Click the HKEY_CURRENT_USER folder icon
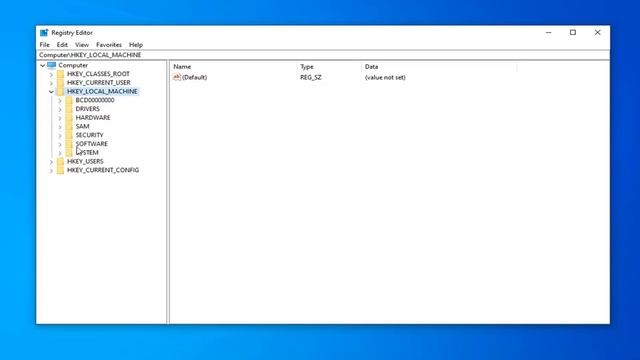 (x=60, y=82)
